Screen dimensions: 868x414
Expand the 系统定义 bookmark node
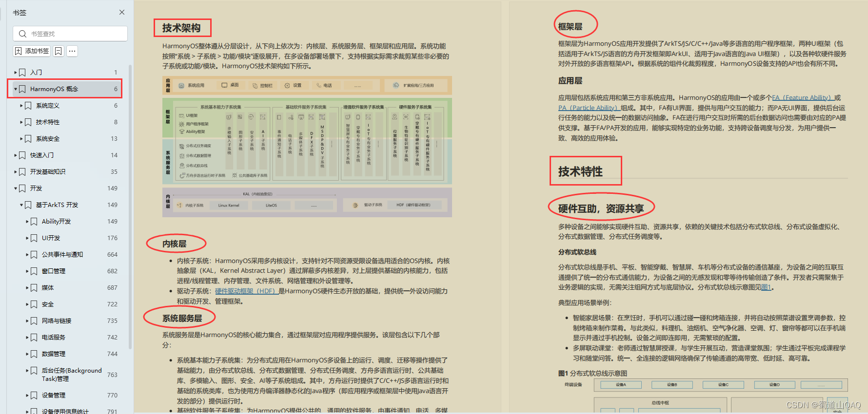click(21, 106)
